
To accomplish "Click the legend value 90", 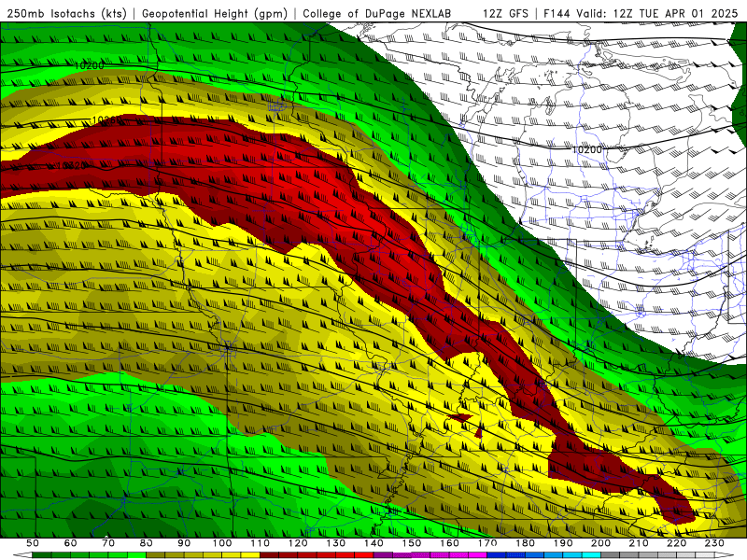I will click(x=184, y=543).
